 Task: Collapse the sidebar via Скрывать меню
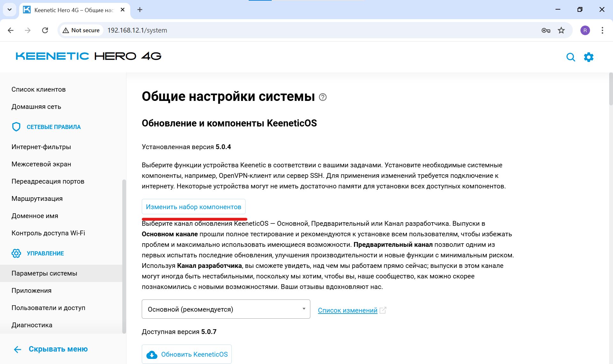pos(58,349)
